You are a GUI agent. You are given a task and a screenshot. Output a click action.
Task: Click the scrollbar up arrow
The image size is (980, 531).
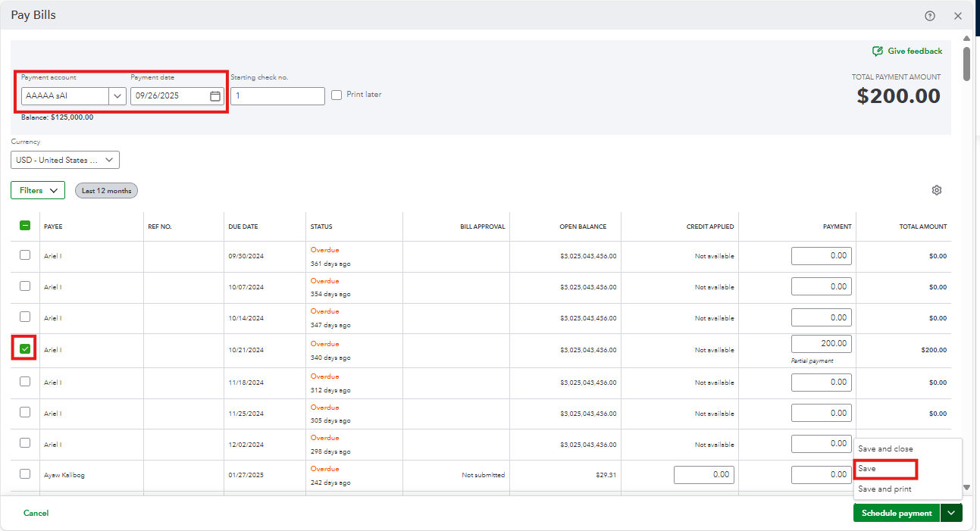(x=966, y=38)
